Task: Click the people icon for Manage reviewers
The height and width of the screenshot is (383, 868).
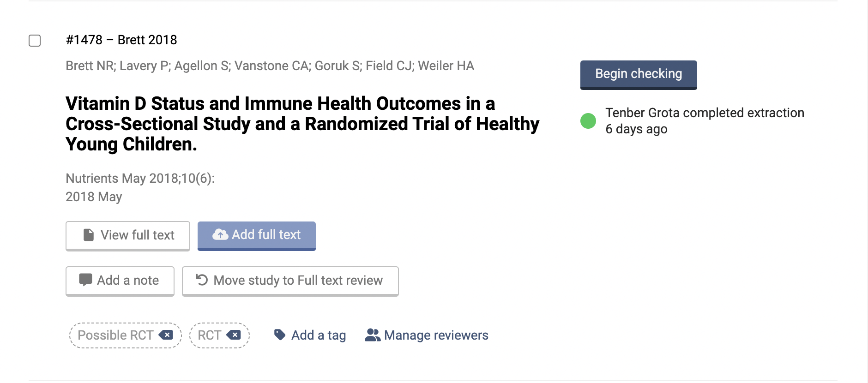Action: point(372,335)
